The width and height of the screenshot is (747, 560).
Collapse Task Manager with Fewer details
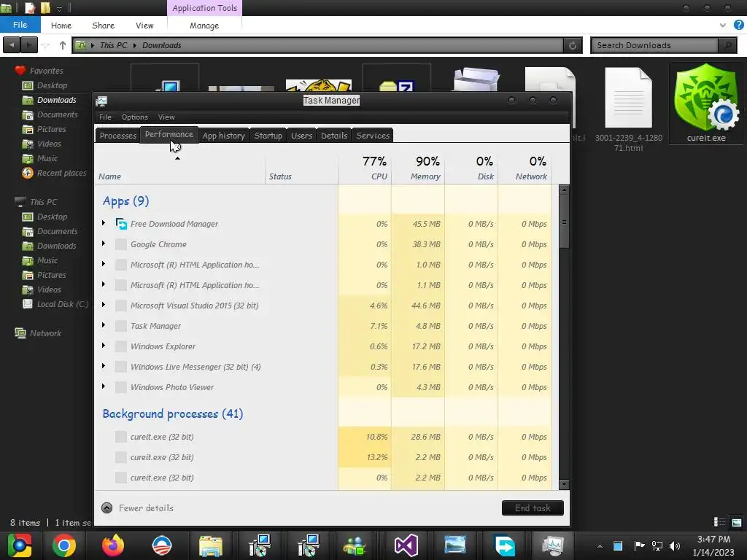[138, 508]
